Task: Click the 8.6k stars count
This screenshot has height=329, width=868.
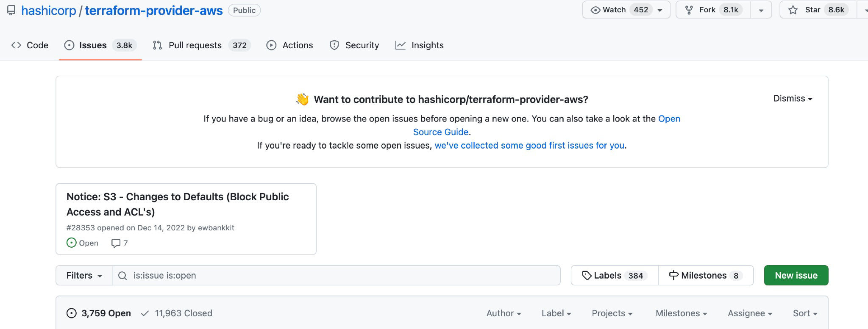Action: [x=836, y=10]
